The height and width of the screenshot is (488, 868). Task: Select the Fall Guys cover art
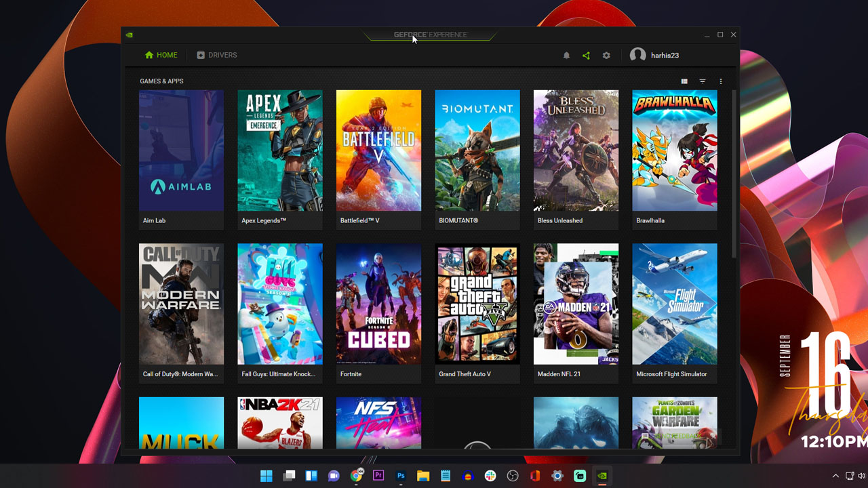pyautogui.click(x=280, y=304)
